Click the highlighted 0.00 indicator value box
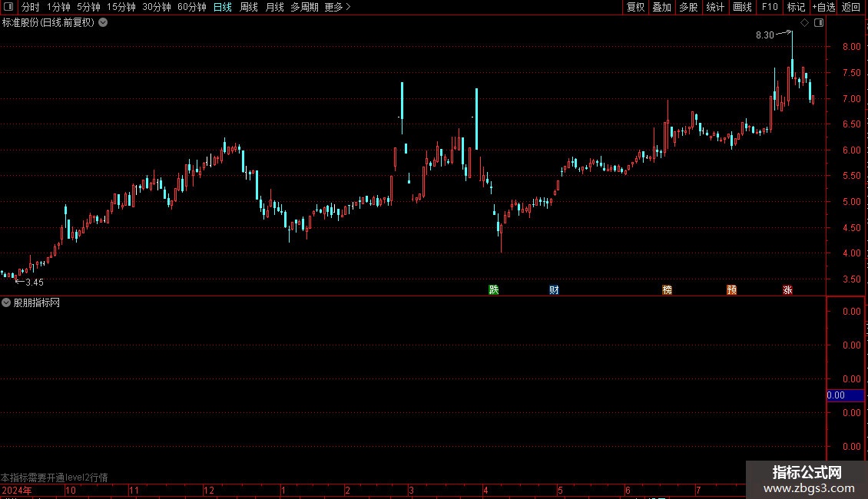The height and width of the screenshot is (499, 868). tap(845, 395)
